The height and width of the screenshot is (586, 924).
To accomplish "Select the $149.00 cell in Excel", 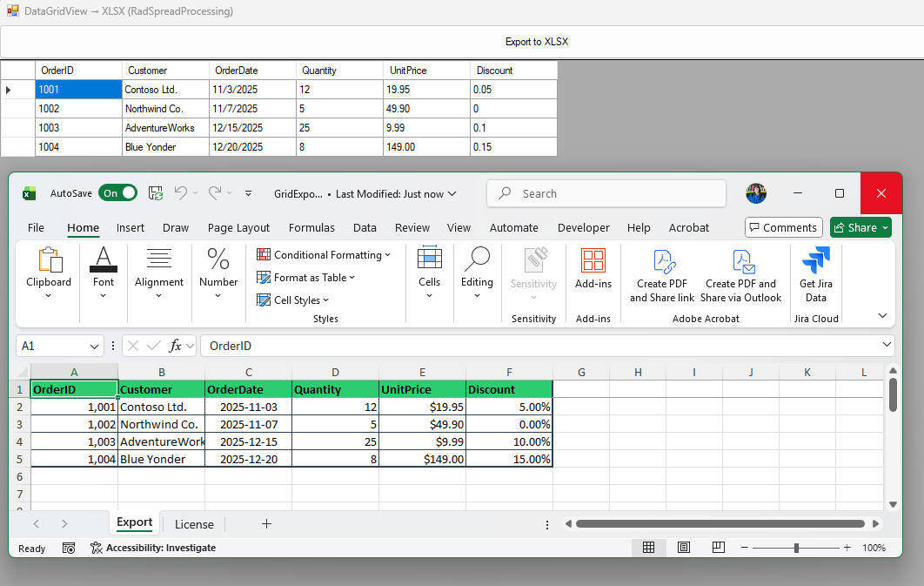I will pos(423,459).
